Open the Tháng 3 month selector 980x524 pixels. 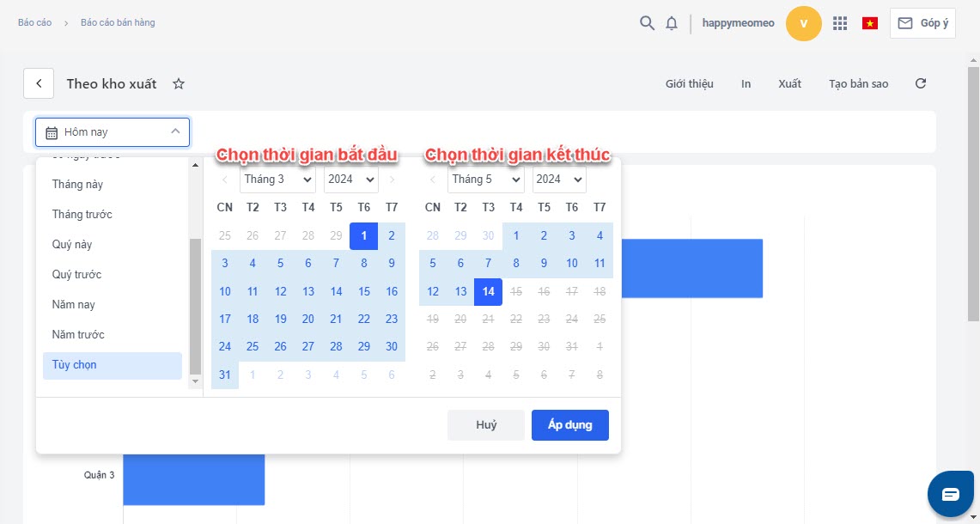pos(277,180)
